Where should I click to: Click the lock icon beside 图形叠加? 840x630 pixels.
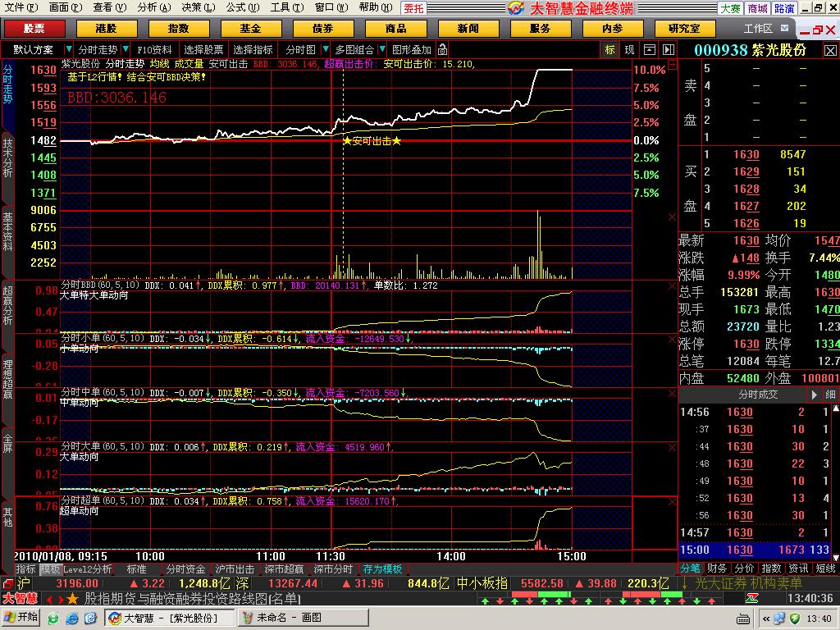coord(443,49)
